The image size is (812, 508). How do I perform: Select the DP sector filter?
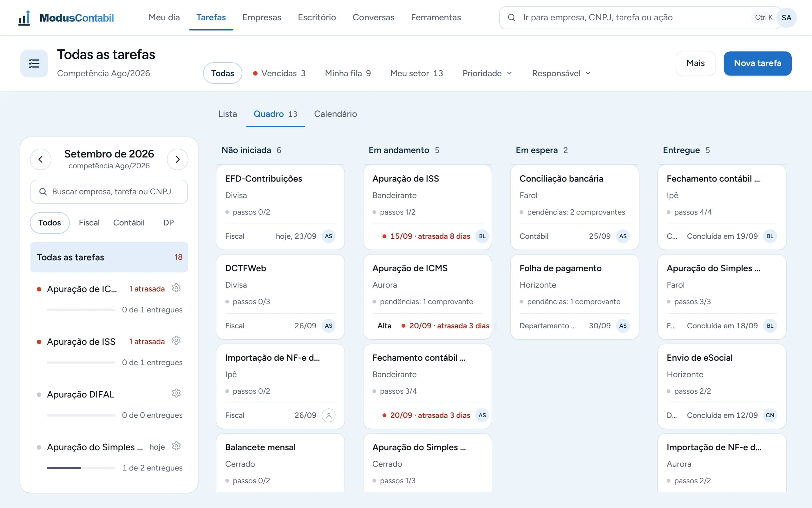pos(168,223)
